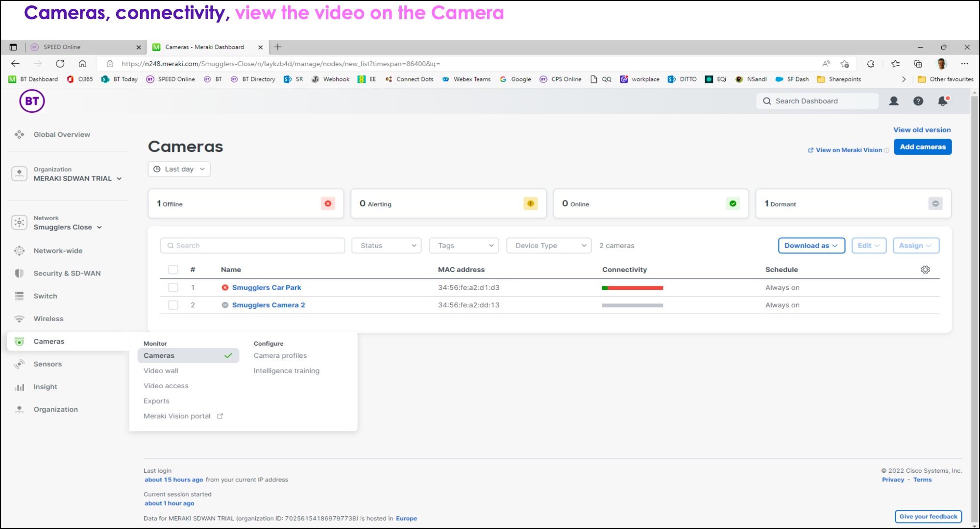
Task: Select Camera profiles under Configure
Action: tap(280, 355)
